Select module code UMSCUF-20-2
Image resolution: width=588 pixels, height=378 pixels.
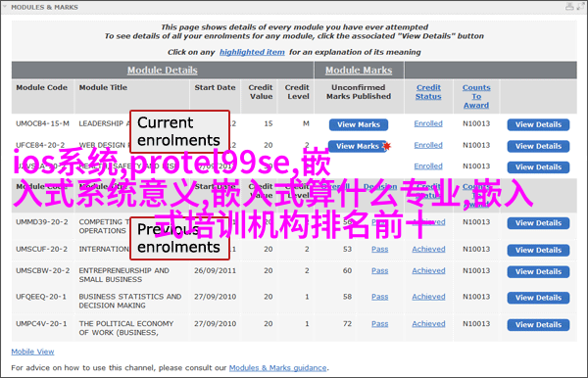click(41, 249)
